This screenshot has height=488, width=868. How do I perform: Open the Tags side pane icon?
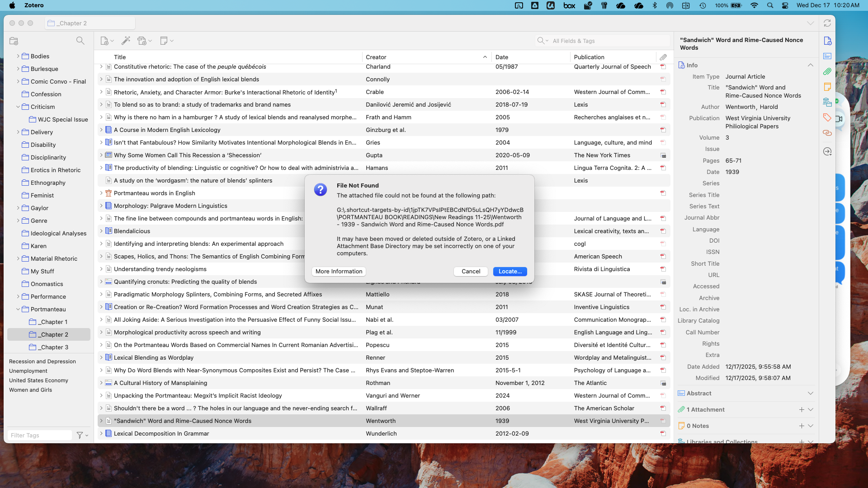coord(827,117)
